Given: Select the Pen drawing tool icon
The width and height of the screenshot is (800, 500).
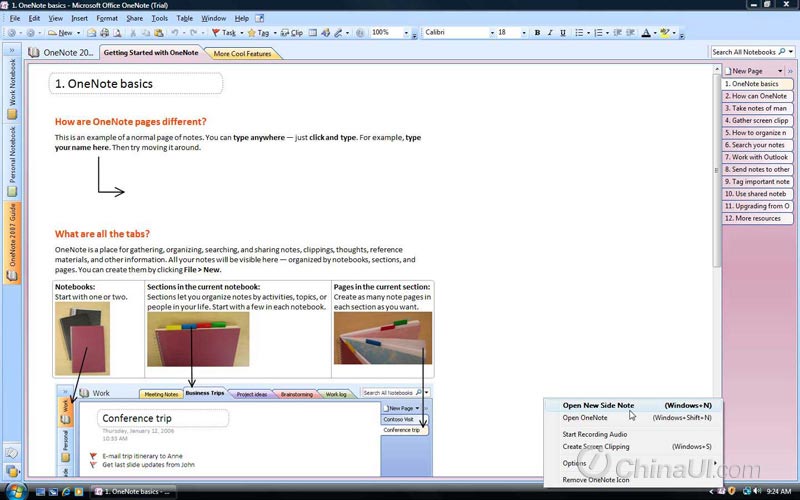Looking at the screenshot, I should coord(338,33).
